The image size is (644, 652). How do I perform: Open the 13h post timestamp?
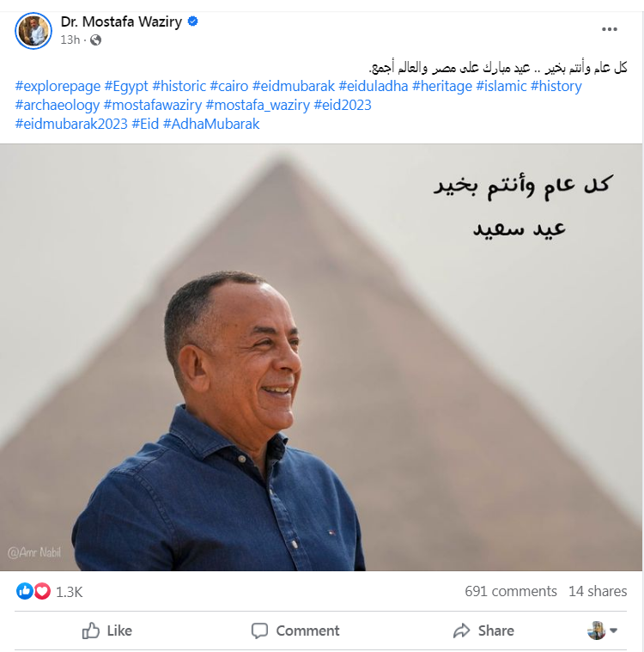pos(70,40)
